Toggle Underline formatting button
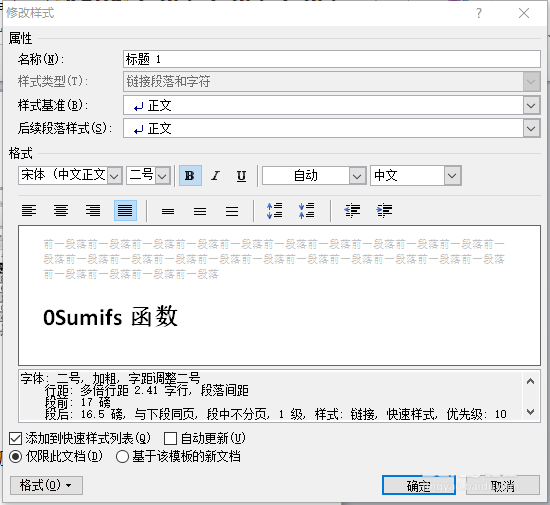The height and width of the screenshot is (505, 550). pyautogui.click(x=241, y=175)
